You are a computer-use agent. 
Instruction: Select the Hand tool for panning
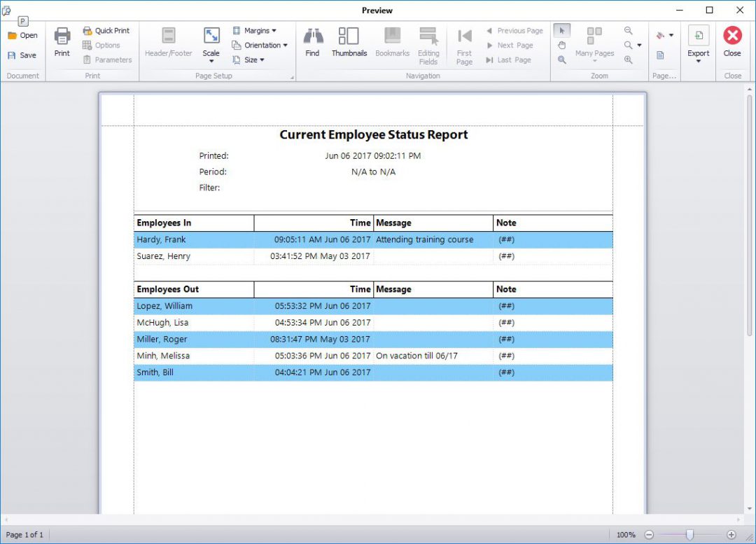(561, 44)
